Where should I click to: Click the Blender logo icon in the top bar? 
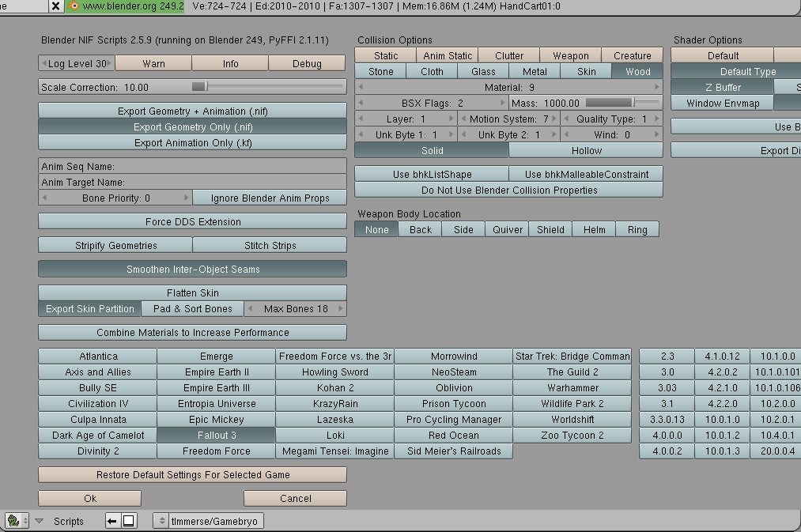pyautogui.click(x=74, y=6)
